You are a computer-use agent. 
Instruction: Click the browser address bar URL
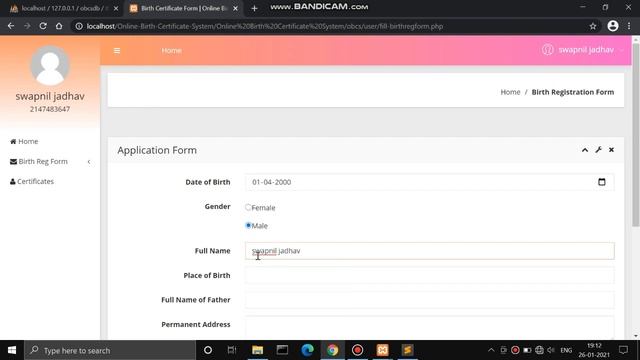[x=264, y=26]
